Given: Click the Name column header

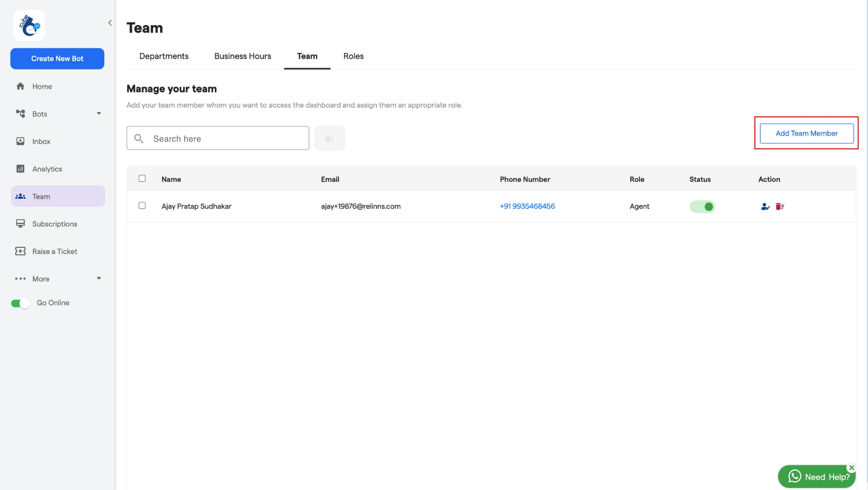Looking at the screenshot, I should point(171,179).
